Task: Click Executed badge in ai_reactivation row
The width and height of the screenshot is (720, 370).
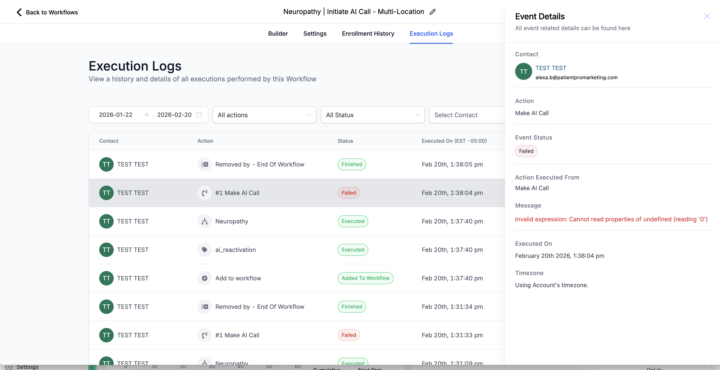Action: 353,250
